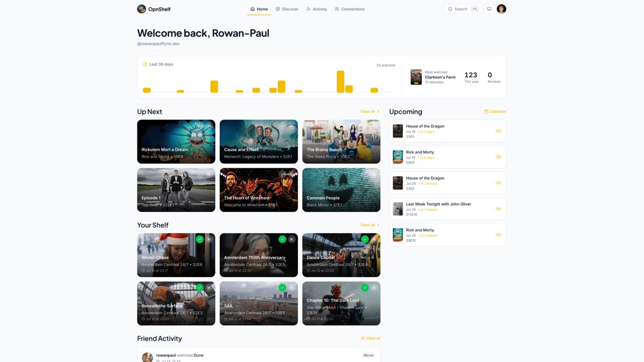Open The Brainy Bunch episode card

click(x=342, y=141)
